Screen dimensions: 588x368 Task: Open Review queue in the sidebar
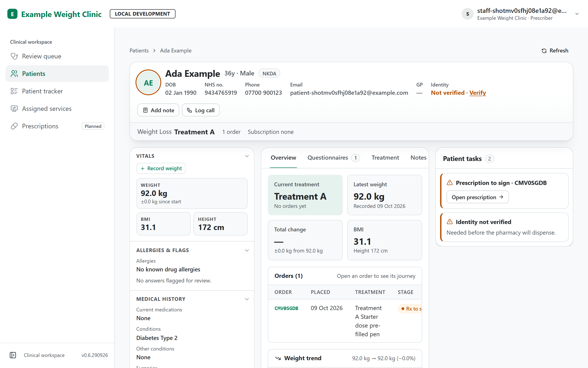pos(57,56)
